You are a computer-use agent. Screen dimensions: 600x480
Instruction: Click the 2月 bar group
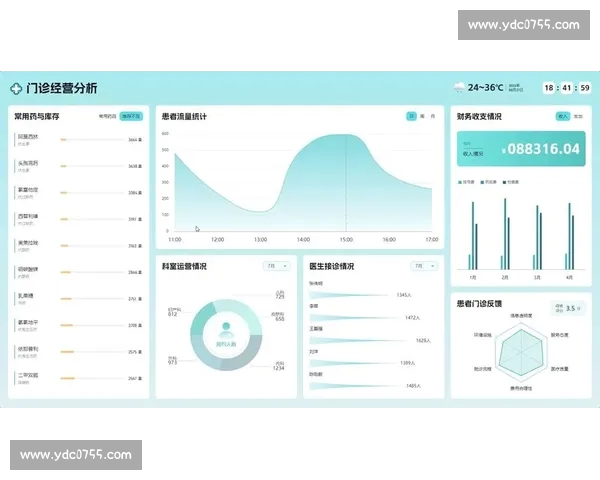pyautogui.click(x=505, y=233)
